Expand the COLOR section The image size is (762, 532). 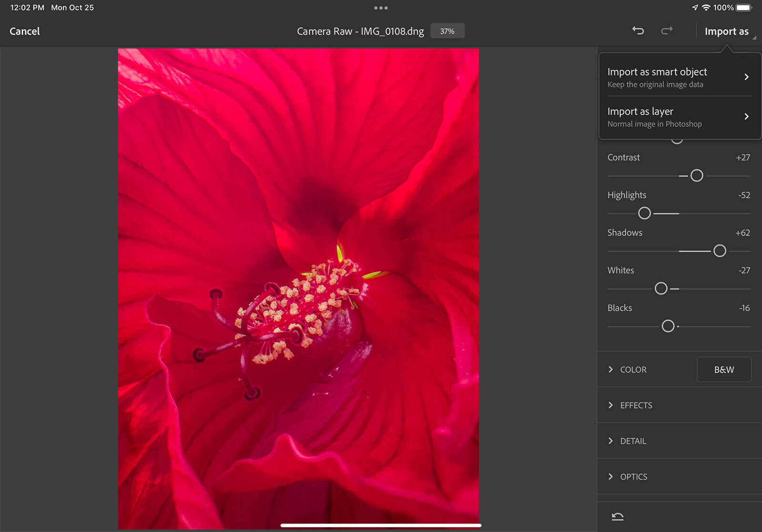(x=633, y=370)
